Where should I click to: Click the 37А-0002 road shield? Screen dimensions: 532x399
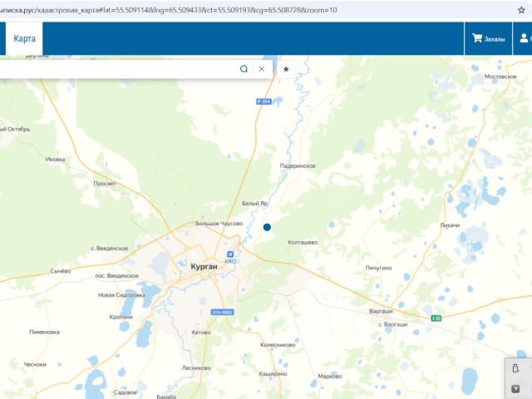point(222,313)
